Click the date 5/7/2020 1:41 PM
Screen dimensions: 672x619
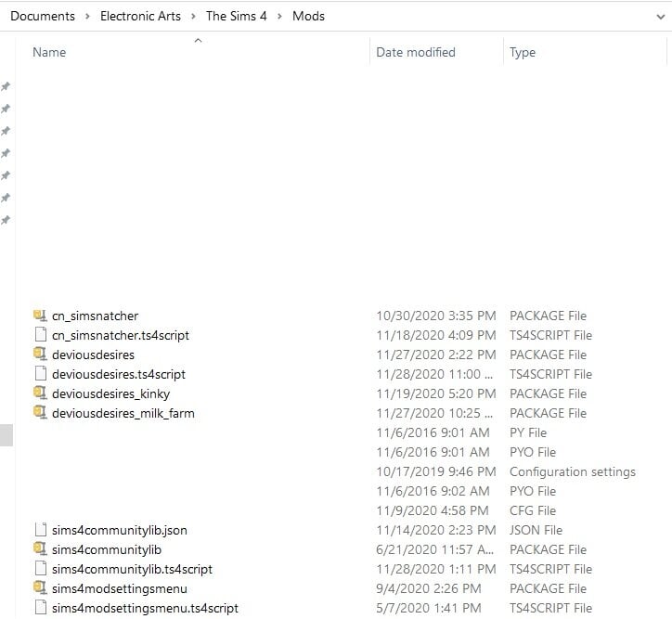(x=429, y=608)
